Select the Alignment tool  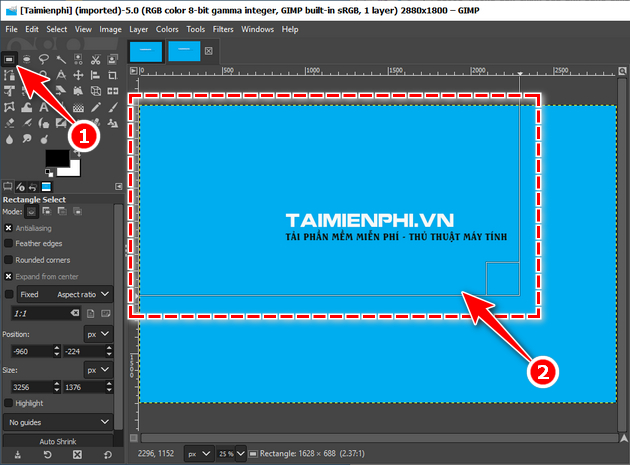click(x=96, y=75)
